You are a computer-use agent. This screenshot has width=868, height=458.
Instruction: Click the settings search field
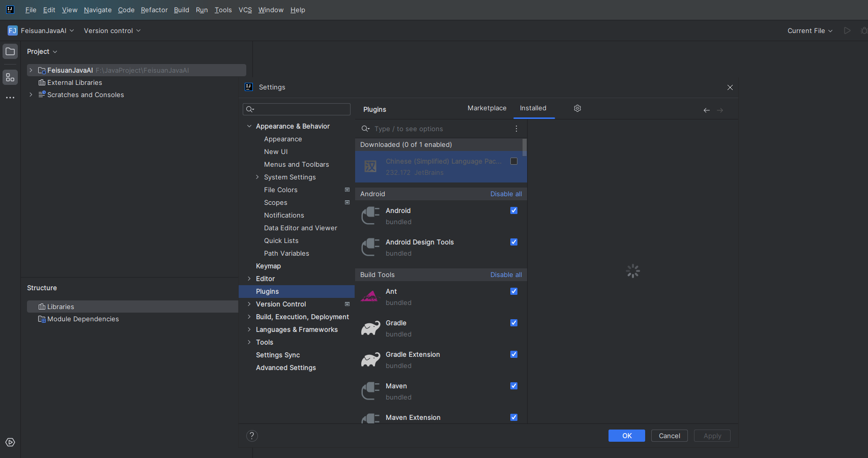[x=297, y=109]
